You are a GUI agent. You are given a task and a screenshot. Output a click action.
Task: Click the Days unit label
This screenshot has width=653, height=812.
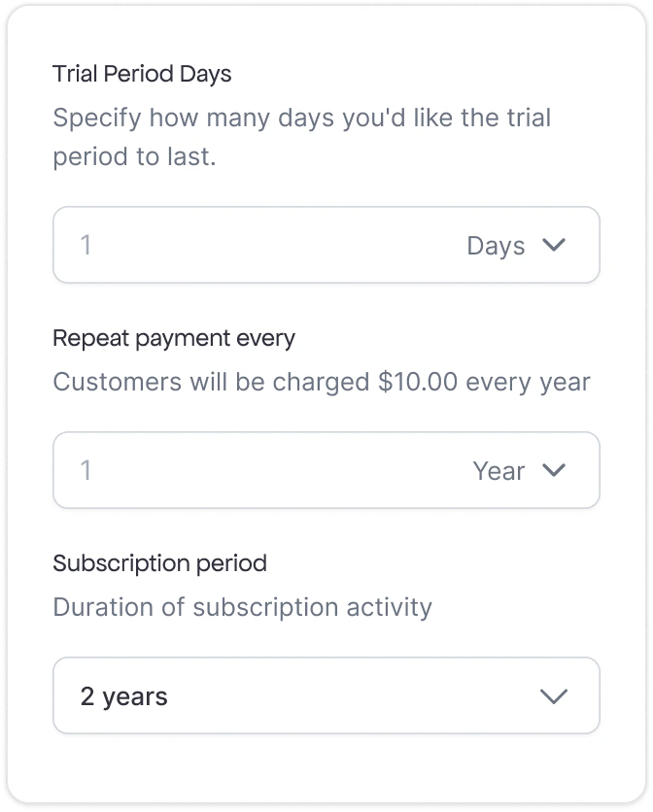point(496,246)
